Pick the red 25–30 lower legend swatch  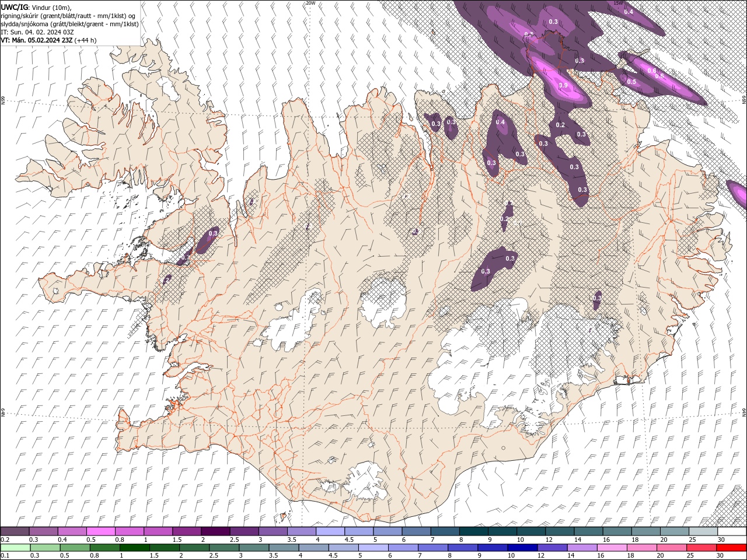702,547
